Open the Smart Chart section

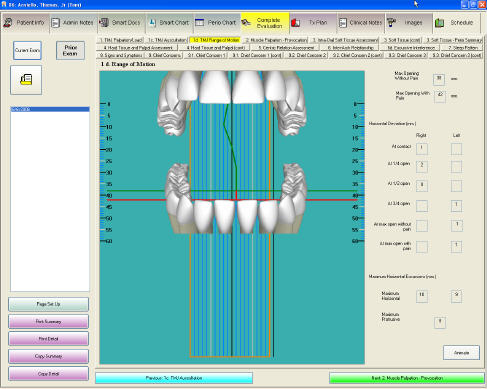(x=169, y=23)
